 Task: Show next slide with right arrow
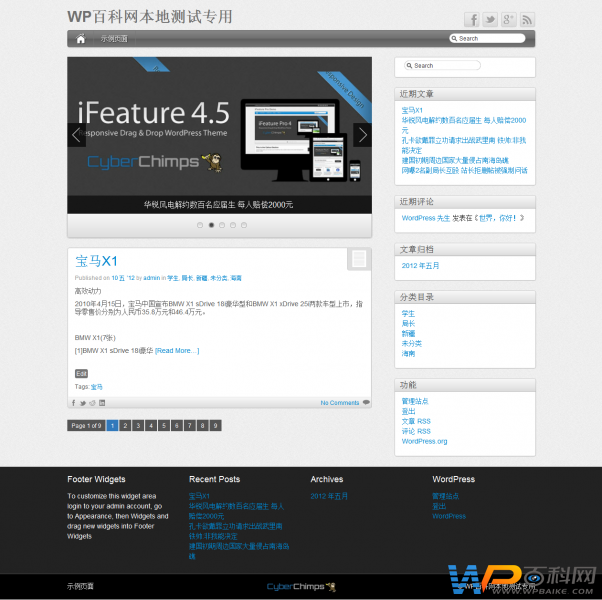click(x=362, y=135)
